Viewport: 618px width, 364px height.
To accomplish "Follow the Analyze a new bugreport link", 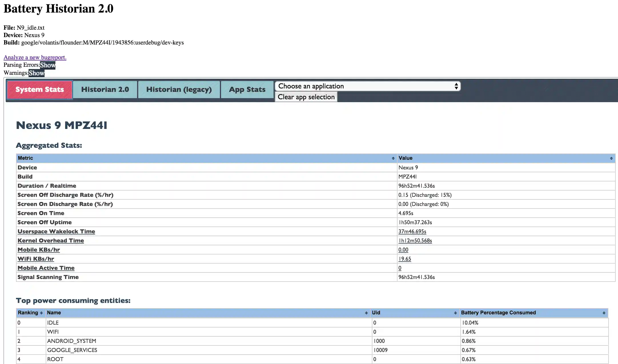I will tap(35, 57).
